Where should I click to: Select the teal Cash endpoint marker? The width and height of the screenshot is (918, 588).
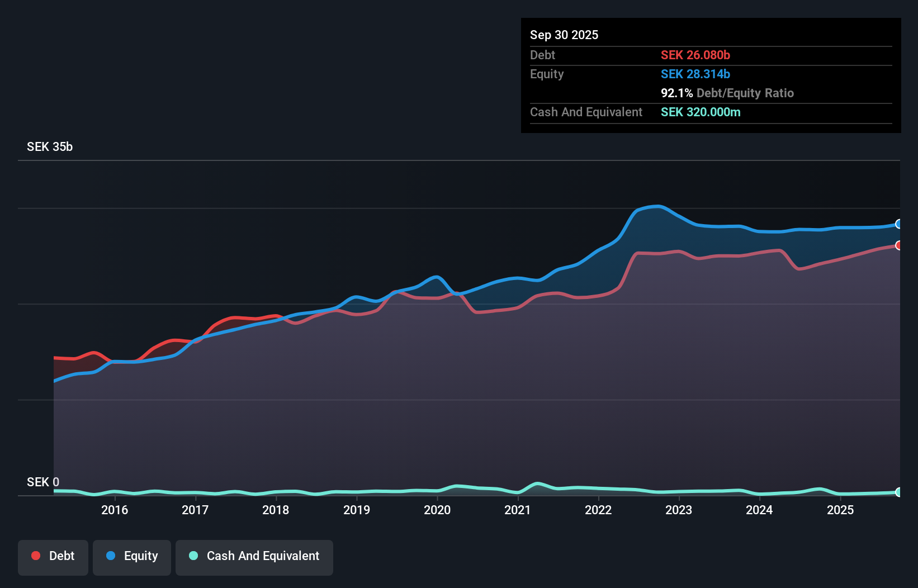pyautogui.click(x=899, y=492)
